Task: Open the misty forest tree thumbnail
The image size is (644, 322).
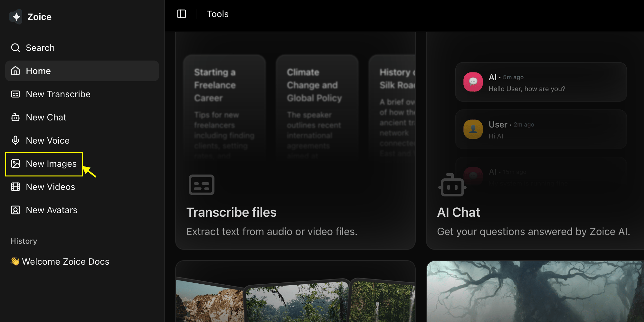Action: point(535,291)
